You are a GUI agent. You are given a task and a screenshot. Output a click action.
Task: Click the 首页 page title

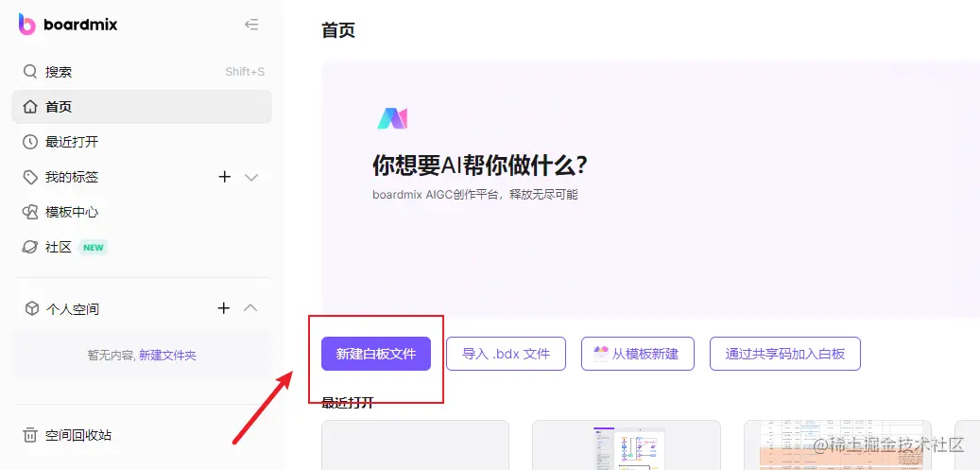pyautogui.click(x=338, y=29)
